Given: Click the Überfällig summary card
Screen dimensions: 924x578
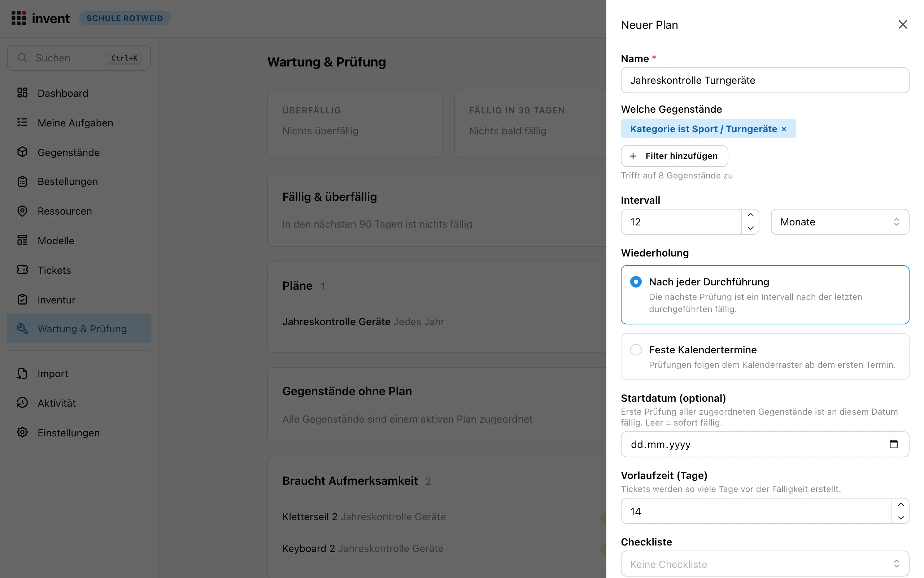Looking at the screenshot, I should [355, 124].
